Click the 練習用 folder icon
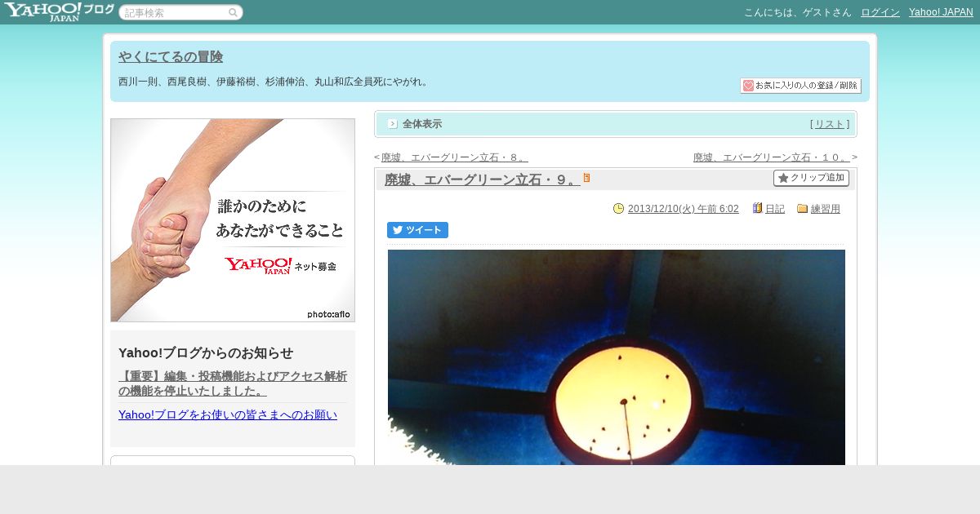 [802, 209]
